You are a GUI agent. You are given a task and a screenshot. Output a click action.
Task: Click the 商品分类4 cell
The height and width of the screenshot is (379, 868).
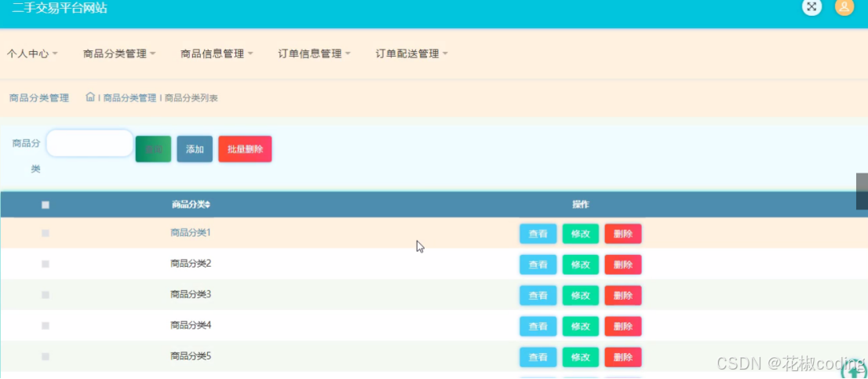191,326
